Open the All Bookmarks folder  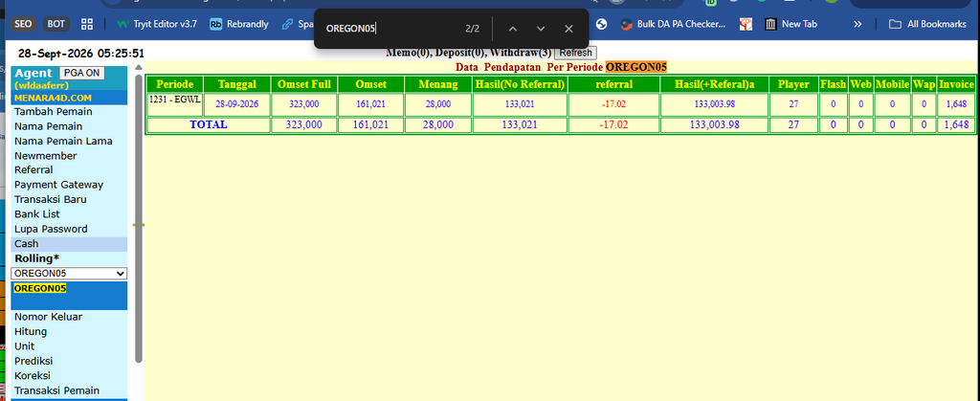[x=927, y=24]
